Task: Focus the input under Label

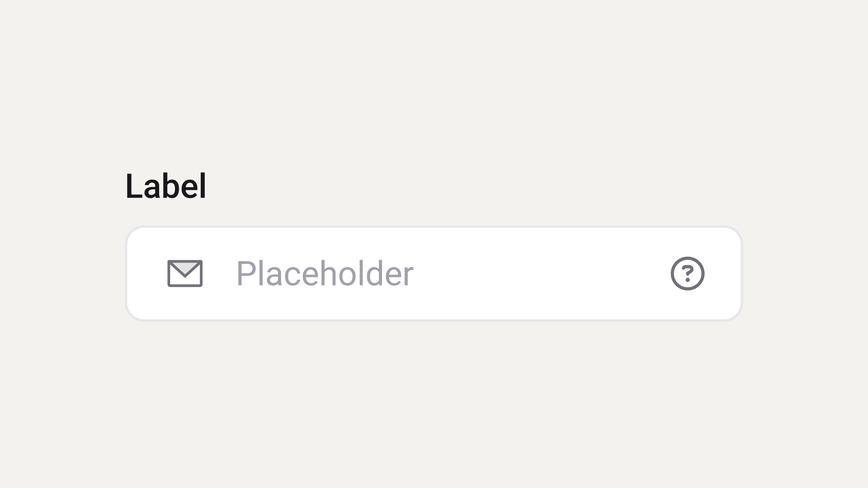Action: (434, 273)
